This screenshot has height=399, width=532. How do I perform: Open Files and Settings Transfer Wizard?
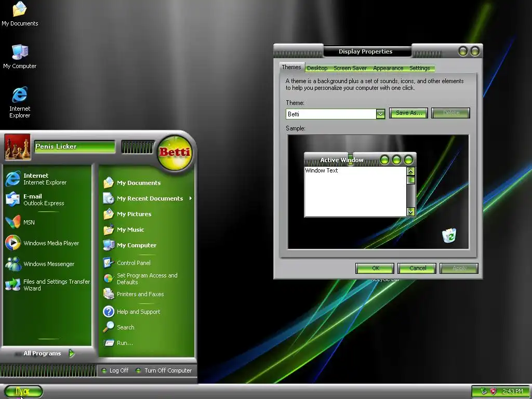47,285
